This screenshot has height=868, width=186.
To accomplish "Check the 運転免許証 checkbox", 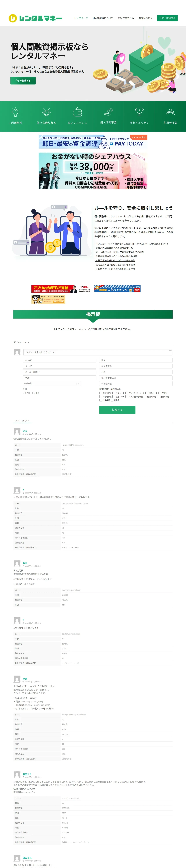I will (101, 393).
